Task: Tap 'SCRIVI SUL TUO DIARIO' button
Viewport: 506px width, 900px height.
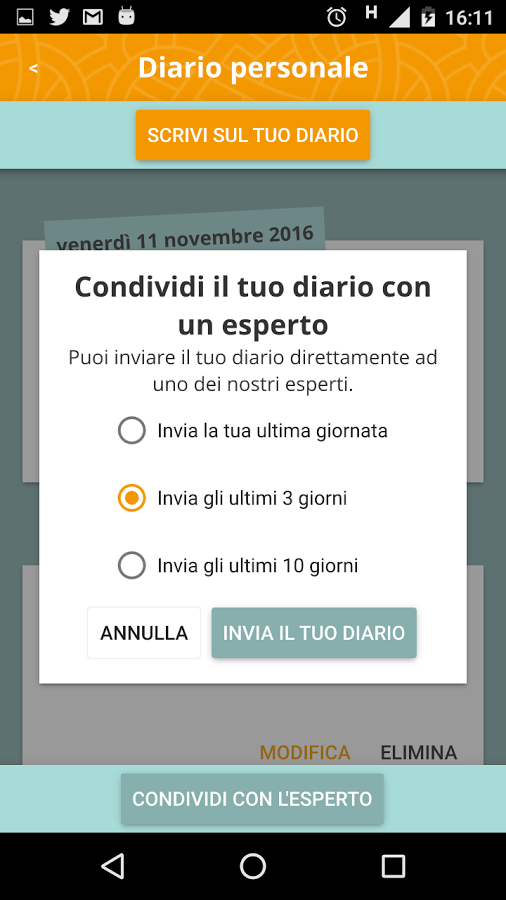Action: [253, 135]
